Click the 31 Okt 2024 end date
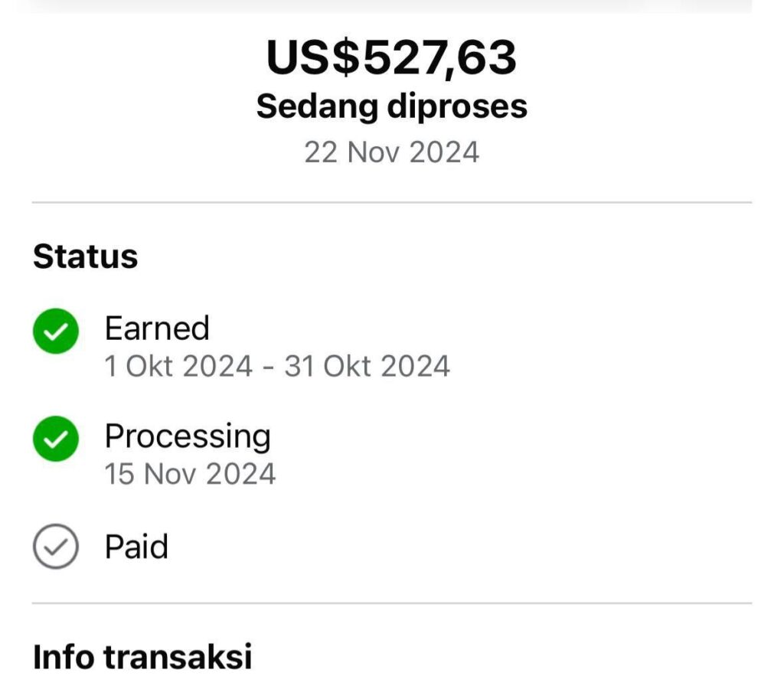 pos(367,367)
